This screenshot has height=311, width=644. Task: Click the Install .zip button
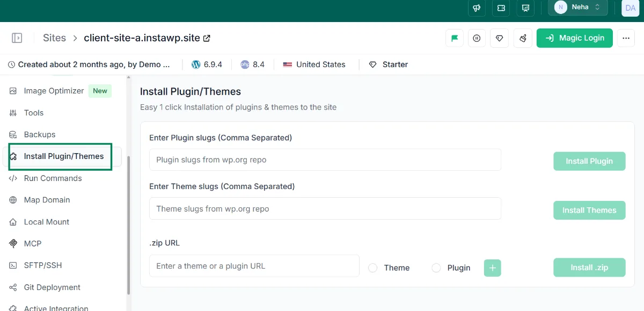coord(589,267)
